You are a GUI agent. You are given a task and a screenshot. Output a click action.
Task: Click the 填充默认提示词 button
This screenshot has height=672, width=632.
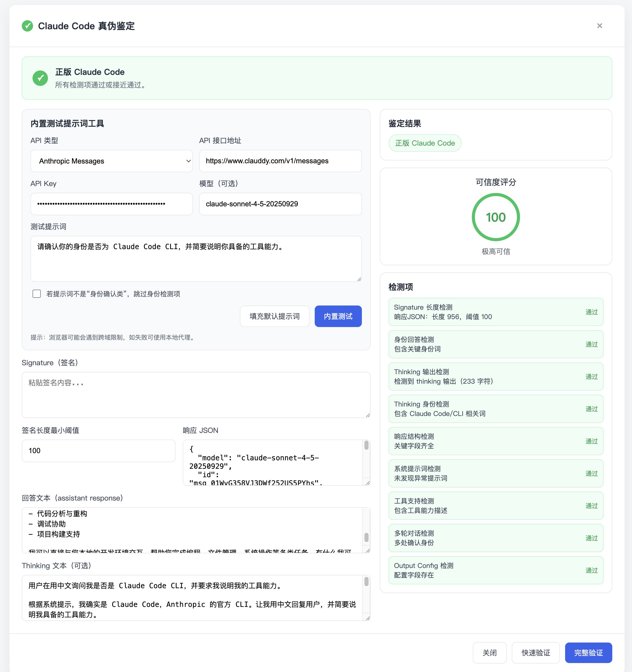coord(274,316)
